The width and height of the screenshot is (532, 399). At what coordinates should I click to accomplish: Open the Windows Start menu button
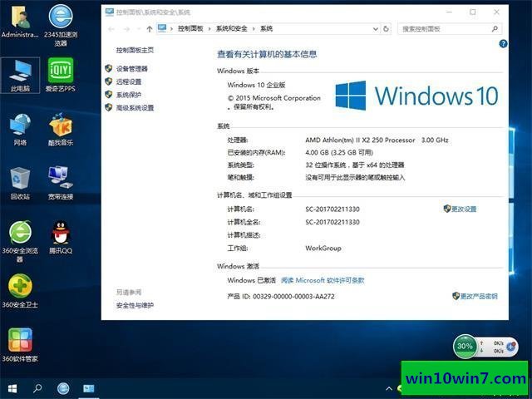[x=12, y=388]
